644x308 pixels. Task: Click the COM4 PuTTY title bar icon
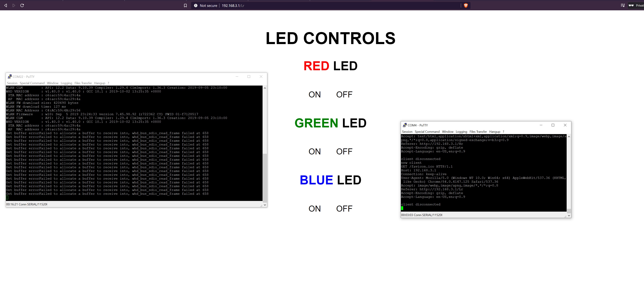tap(405, 125)
